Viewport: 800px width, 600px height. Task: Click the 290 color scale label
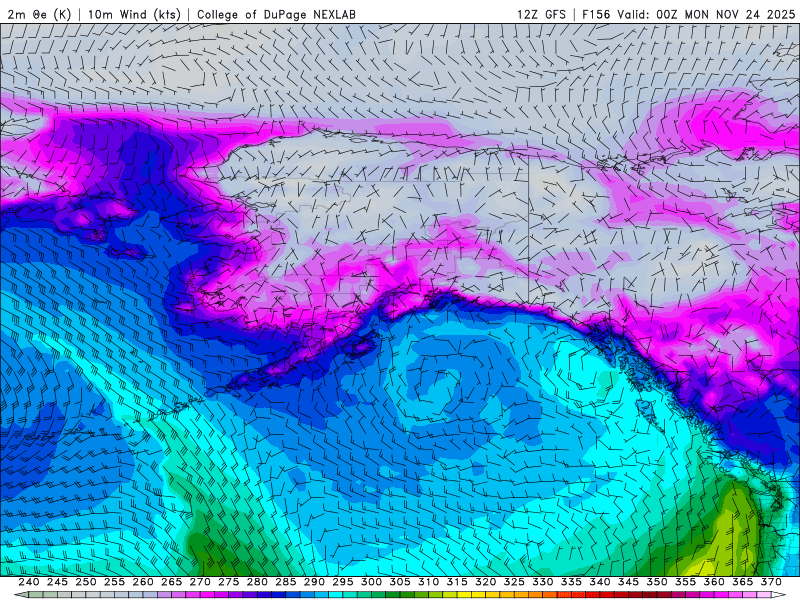(x=314, y=582)
